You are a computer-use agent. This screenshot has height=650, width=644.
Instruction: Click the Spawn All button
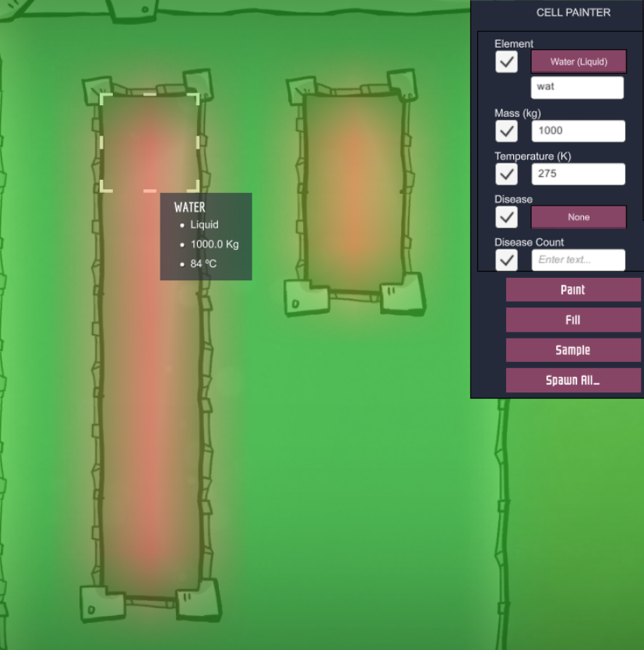pos(573,381)
